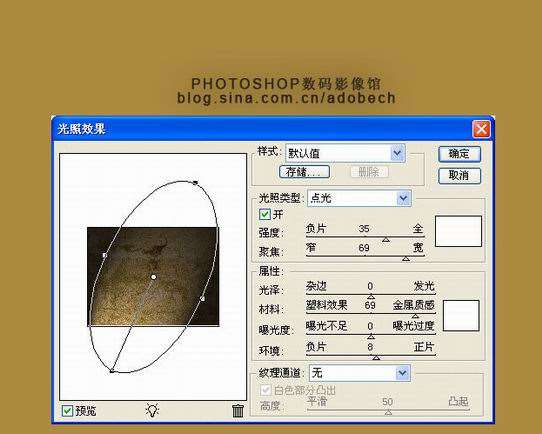This screenshot has width=542, height=434.
Task: Click the focus value 69
Action: click(364, 248)
